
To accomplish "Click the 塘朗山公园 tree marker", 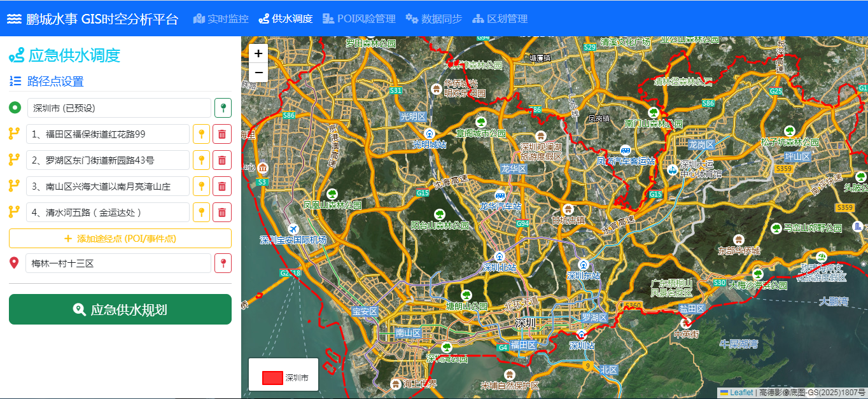I will click(x=466, y=295).
